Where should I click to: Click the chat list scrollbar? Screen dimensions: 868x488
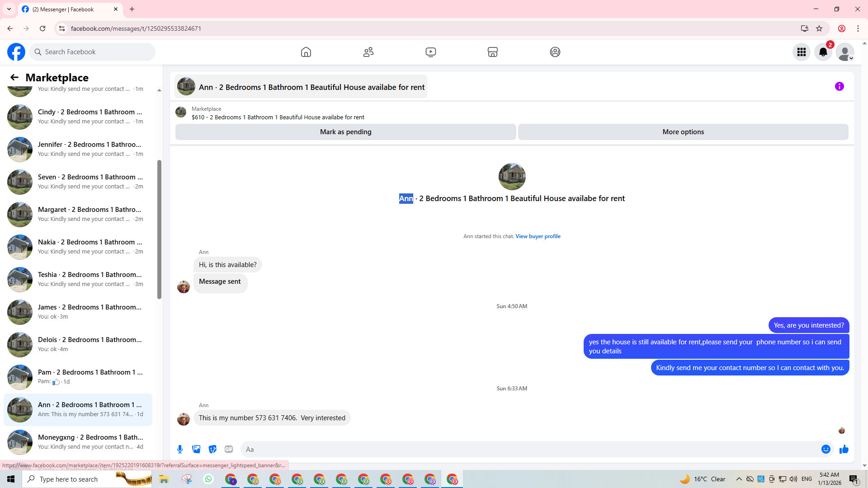coord(159,229)
